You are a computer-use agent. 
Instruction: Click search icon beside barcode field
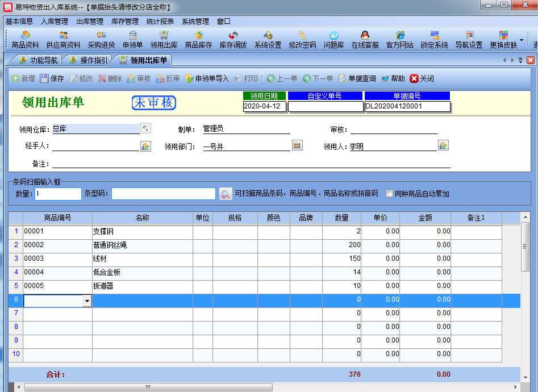point(226,194)
